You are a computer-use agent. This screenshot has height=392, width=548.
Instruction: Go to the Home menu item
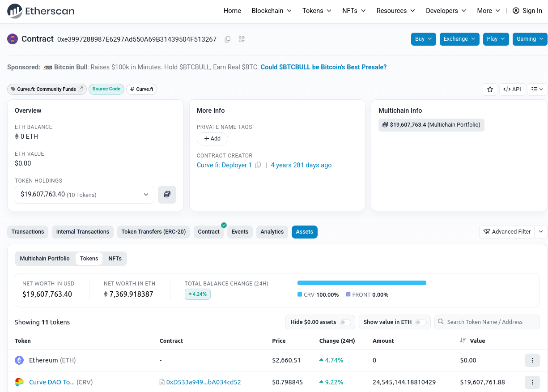pos(232,11)
